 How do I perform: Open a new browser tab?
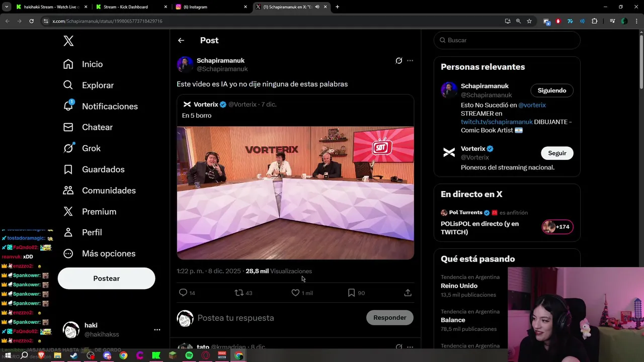click(337, 7)
